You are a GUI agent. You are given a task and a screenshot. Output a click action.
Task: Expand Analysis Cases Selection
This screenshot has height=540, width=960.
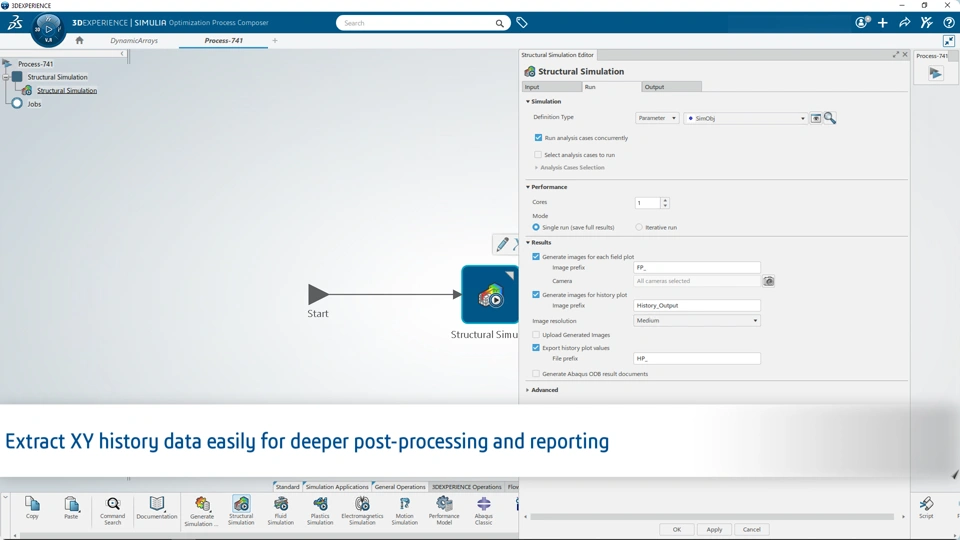[536, 167]
